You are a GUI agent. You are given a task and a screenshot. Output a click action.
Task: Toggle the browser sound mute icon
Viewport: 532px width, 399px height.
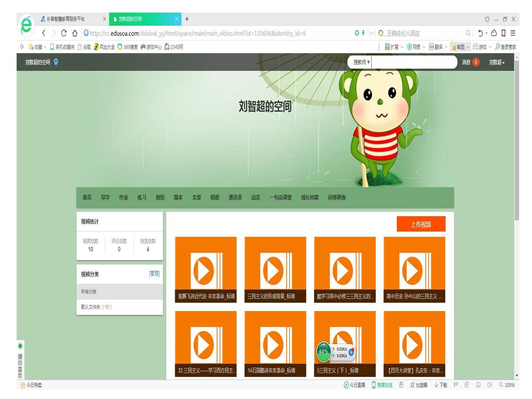[x=490, y=385]
